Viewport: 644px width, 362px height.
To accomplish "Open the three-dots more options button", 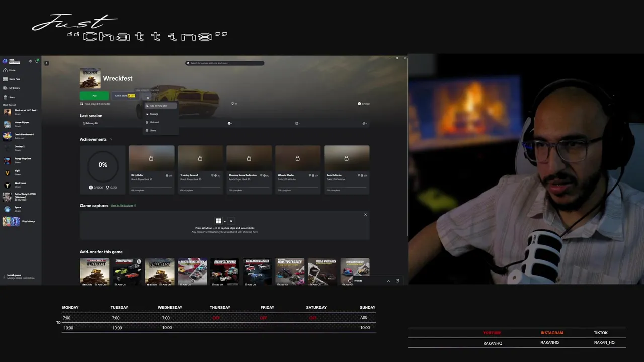I will (147, 96).
